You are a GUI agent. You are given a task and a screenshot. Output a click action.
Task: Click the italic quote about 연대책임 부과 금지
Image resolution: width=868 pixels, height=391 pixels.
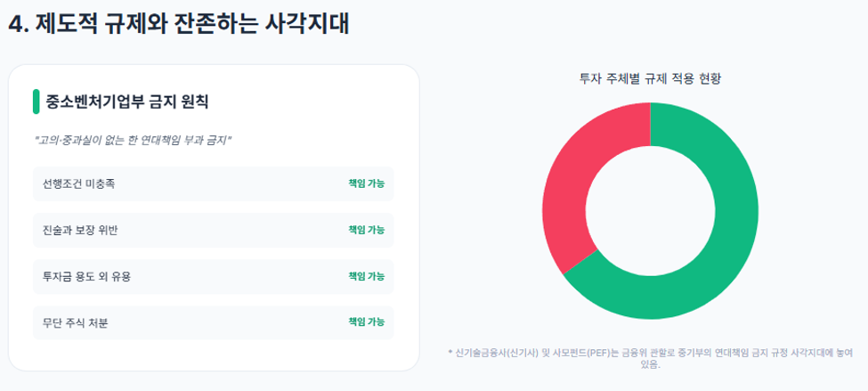(x=133, y=141)
